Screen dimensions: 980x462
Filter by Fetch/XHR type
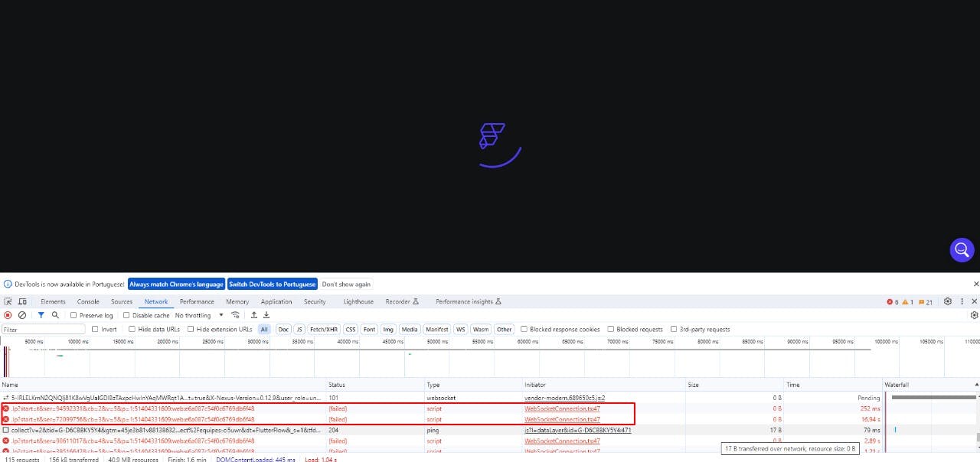coord(324,330)
